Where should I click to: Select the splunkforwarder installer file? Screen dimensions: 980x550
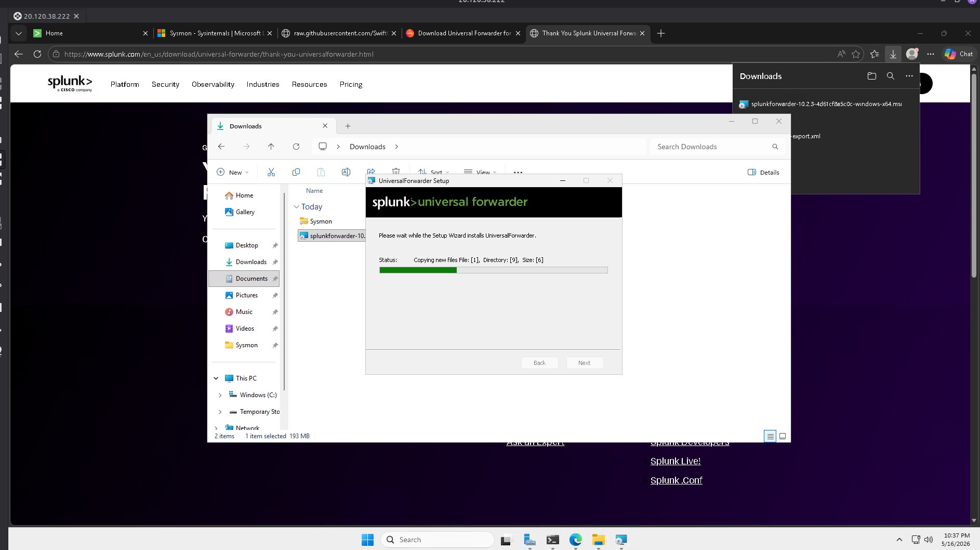tap(332, 236)
